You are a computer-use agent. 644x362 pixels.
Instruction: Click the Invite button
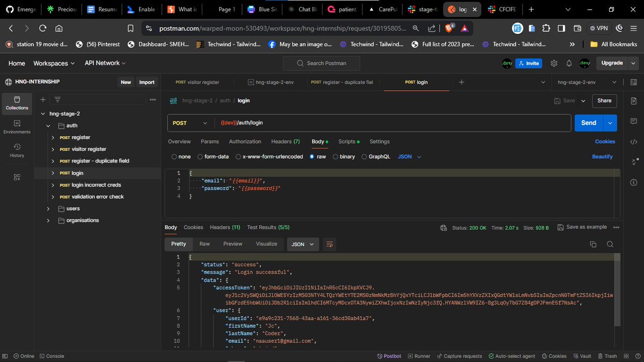pyautogui.click(x=528, y=63)
